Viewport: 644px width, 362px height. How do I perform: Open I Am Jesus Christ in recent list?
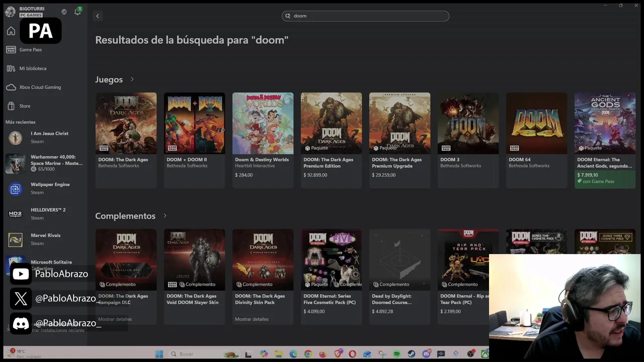44,137
